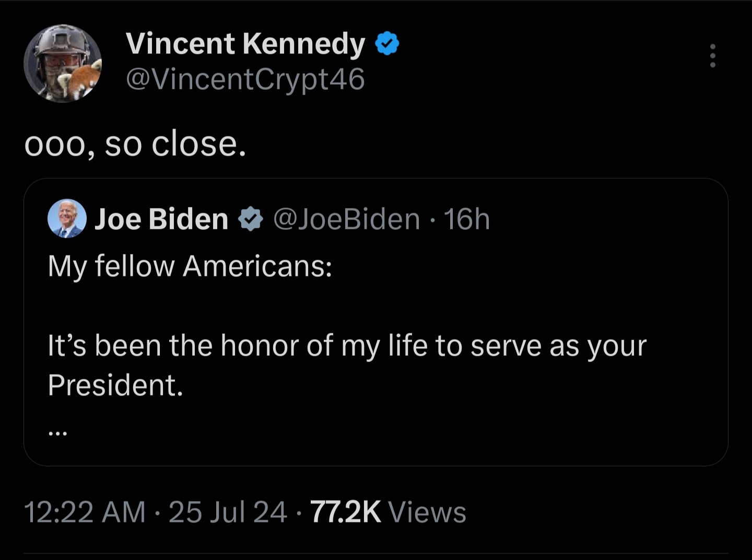This screenshot has width=752, height=560.
Task: Click the "ooo, so close." tweet text
Action: [135, 144]
